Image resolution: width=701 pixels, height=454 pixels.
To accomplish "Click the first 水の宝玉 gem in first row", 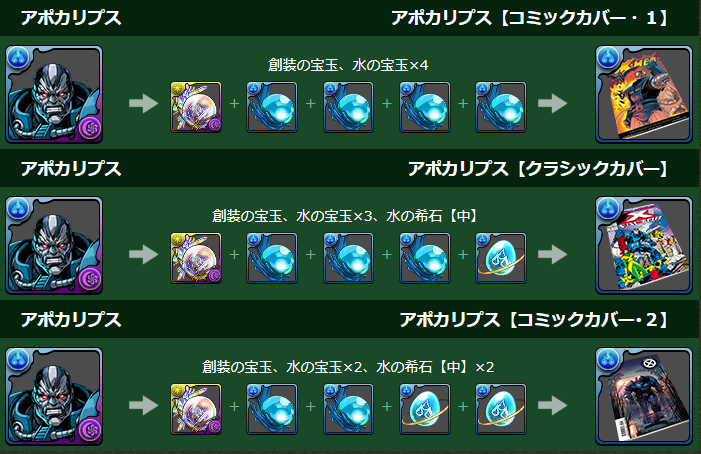I will [272, 107].
